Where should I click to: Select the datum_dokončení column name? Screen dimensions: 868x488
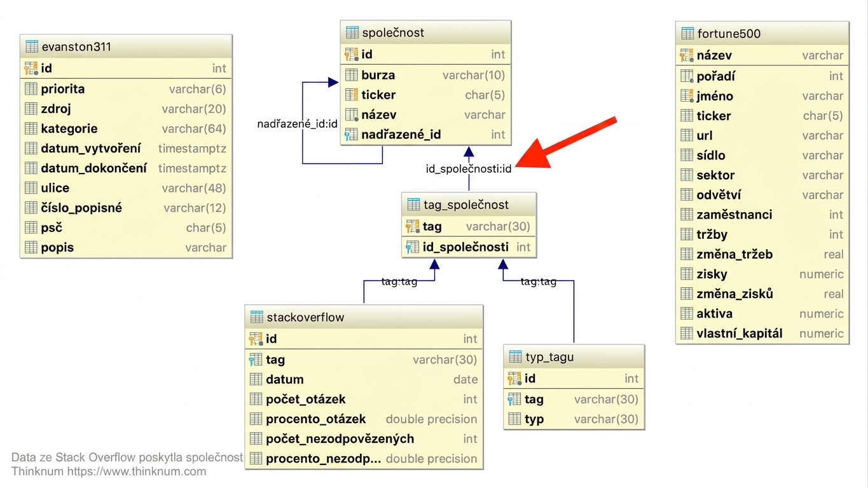pos(94,168)
